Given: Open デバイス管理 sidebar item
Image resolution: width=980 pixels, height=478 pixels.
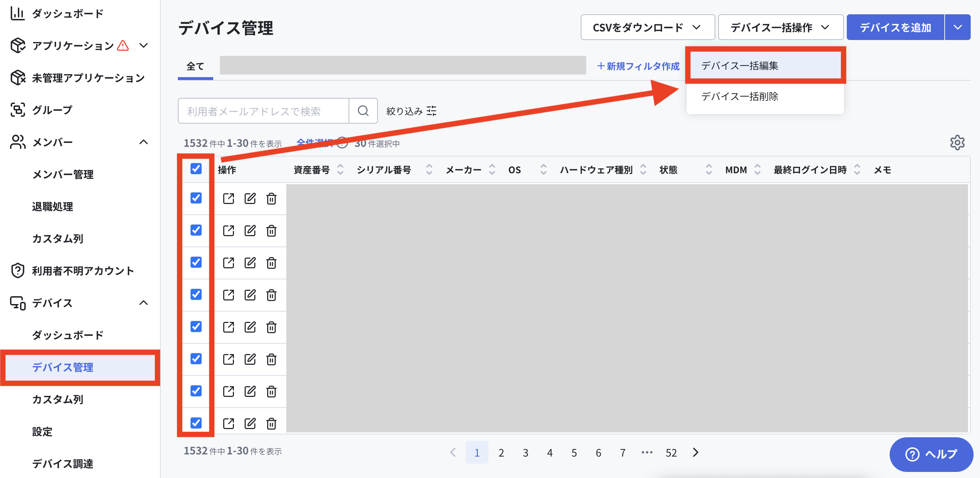Looking at the screenshot, I should 80,367.
